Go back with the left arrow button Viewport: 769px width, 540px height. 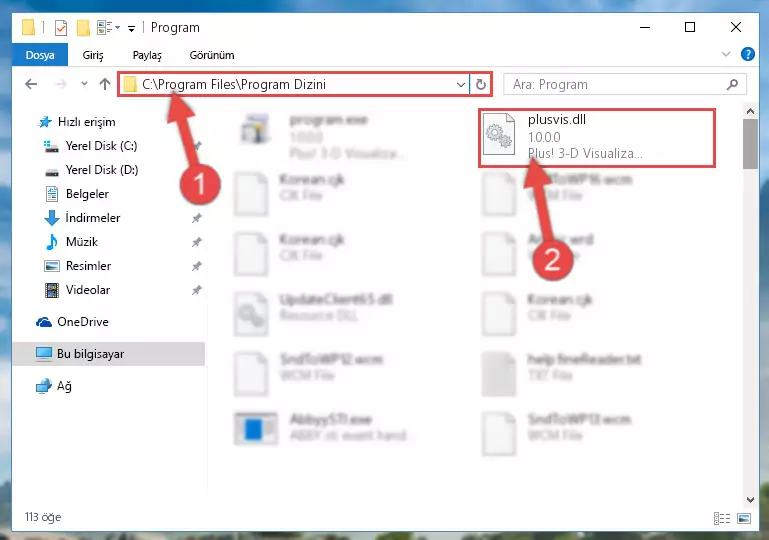tap(31, 84)
